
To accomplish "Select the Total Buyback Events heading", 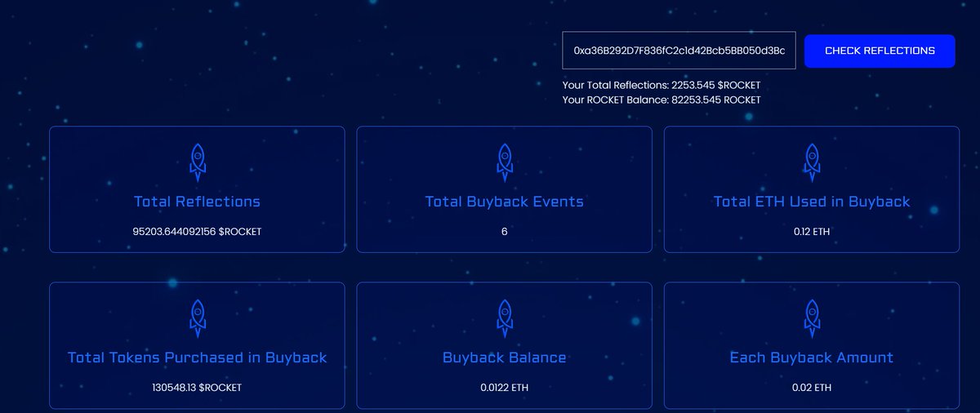I will point(505,202).
